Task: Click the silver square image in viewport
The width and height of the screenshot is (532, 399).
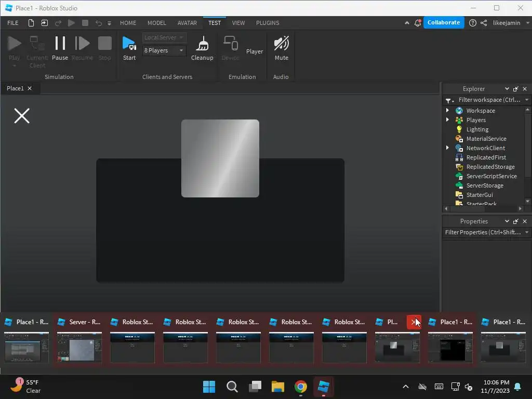Action: coord(220,158)
